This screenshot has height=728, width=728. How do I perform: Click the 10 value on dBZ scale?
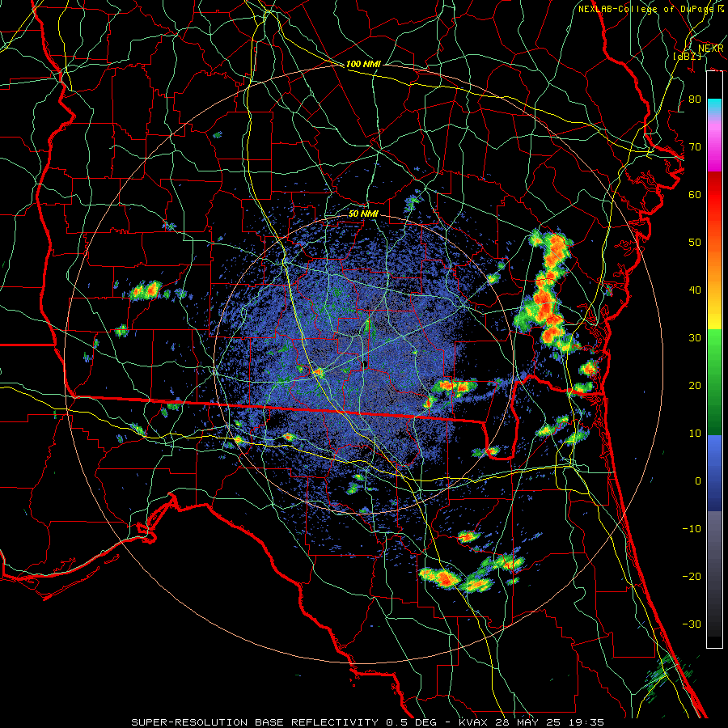click(x=695, y=434)
